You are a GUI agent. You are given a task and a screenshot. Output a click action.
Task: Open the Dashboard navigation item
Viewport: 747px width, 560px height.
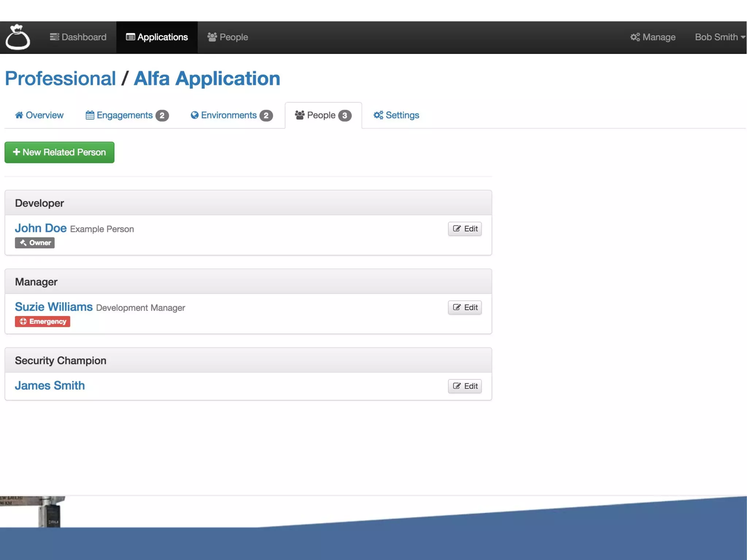click(x=78, y=37)
